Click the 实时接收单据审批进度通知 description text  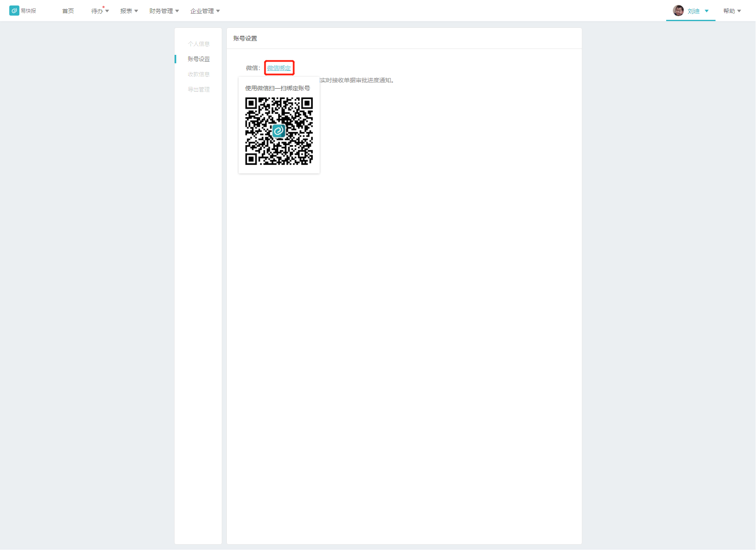point(357,80)
